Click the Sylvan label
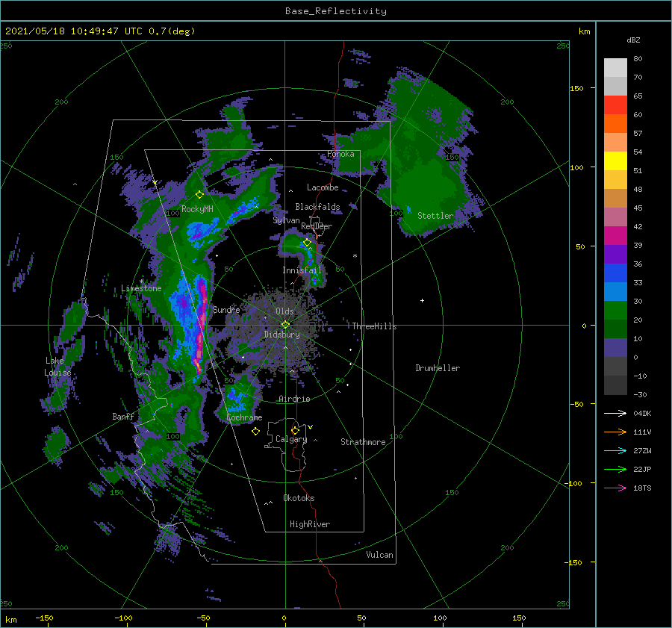Viewport: 672px width, 628px height. [x=286, y=220]
